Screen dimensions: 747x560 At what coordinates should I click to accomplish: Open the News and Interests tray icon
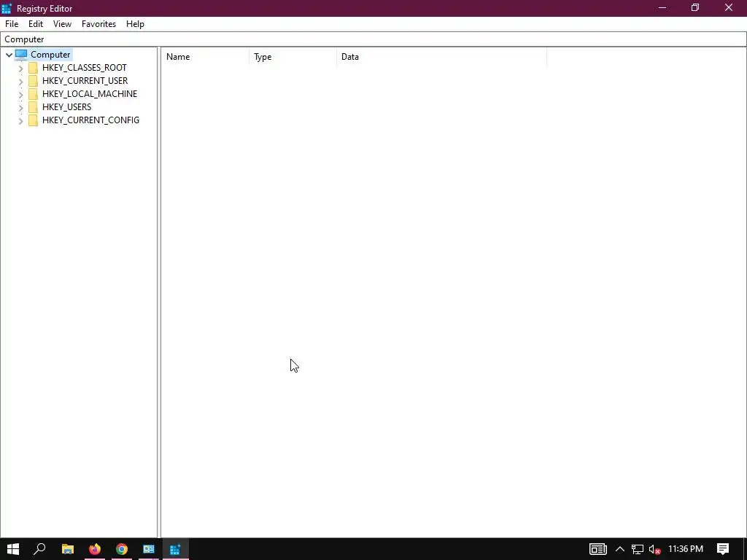click(598, 549)
